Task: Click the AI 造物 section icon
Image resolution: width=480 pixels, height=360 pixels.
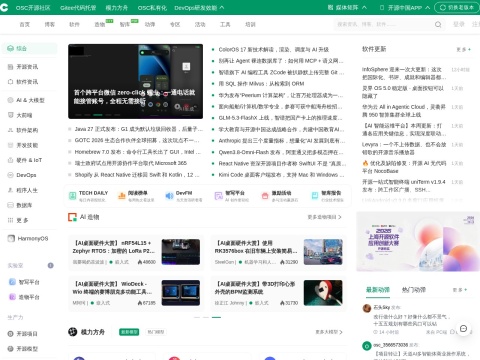Action: pos(72,217)
